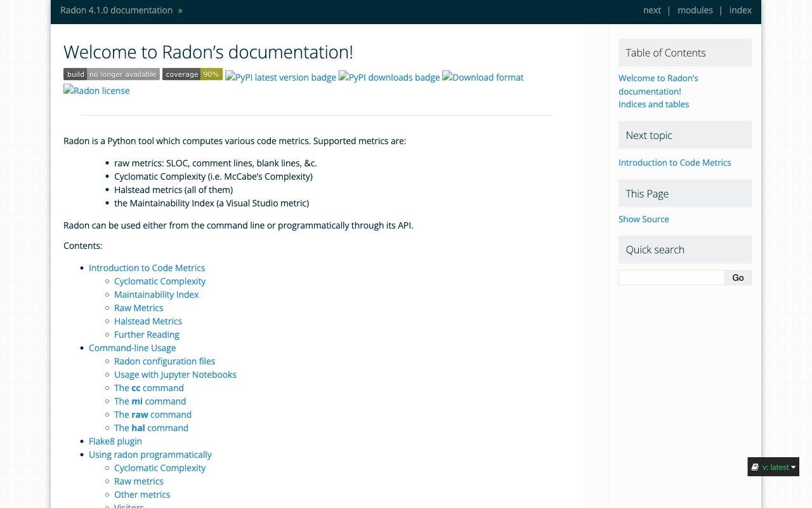The image size is (812, 508).
Task: Open Raw Metrics contents link
Action: click(138, 308)
